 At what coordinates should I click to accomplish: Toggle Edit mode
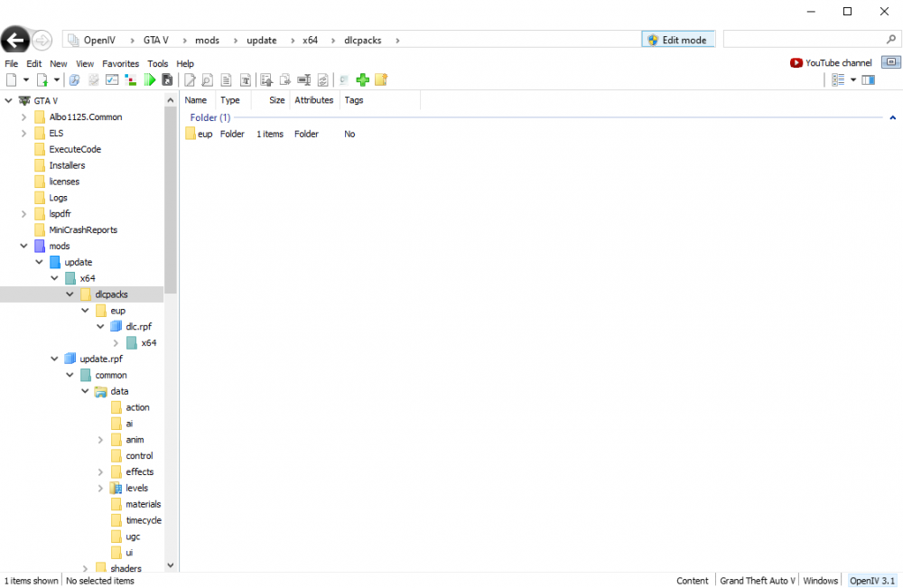(x=678, y=40)
